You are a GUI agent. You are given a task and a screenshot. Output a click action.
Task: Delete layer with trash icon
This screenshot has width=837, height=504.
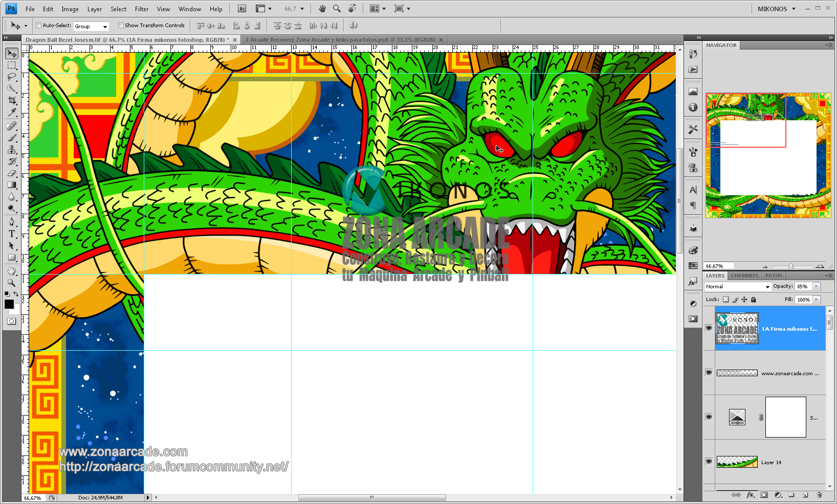point(819,495)
